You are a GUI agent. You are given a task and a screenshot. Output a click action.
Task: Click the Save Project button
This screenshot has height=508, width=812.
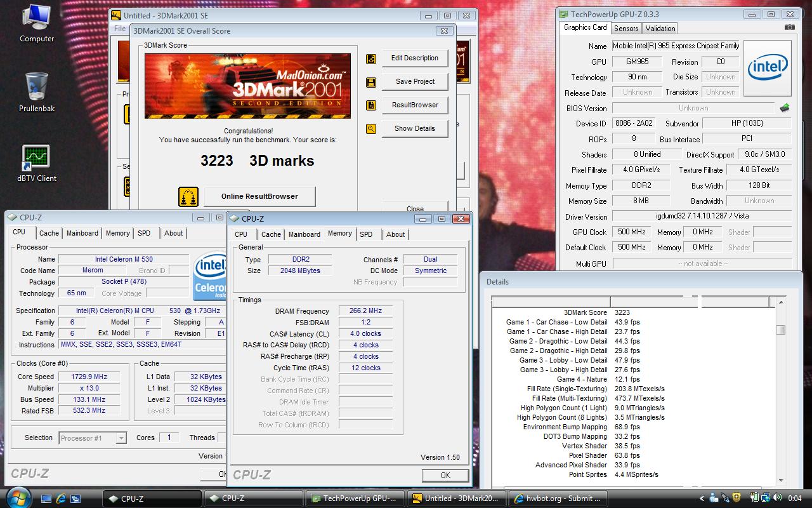[415, 82]
